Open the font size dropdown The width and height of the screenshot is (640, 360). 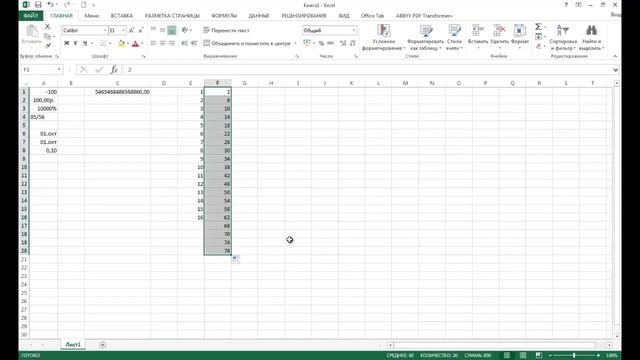tap(123, 31)
